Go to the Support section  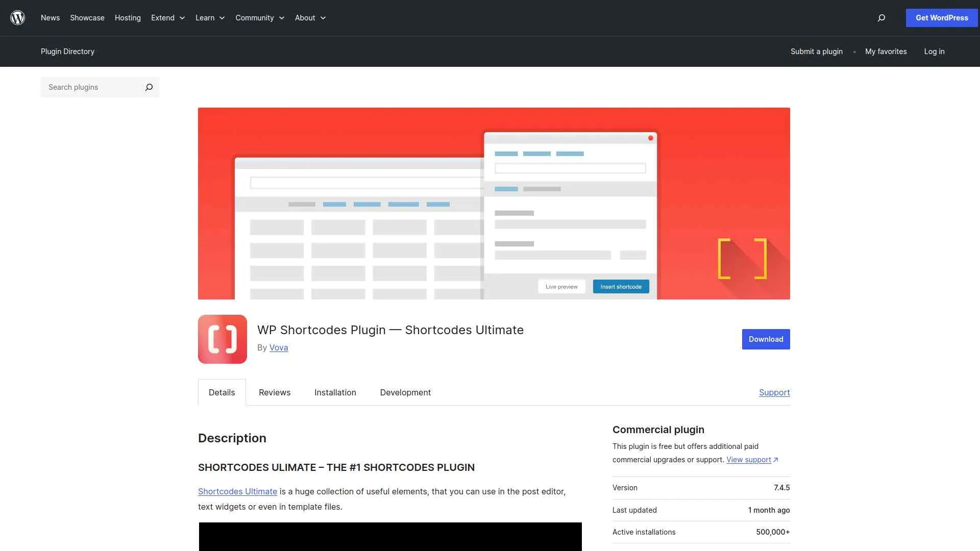774,392
